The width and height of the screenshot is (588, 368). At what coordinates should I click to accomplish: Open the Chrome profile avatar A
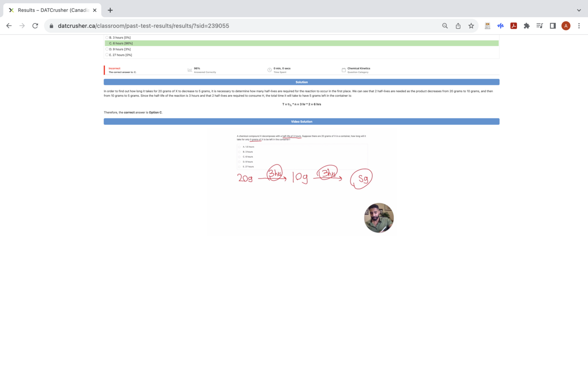point(566,26)
